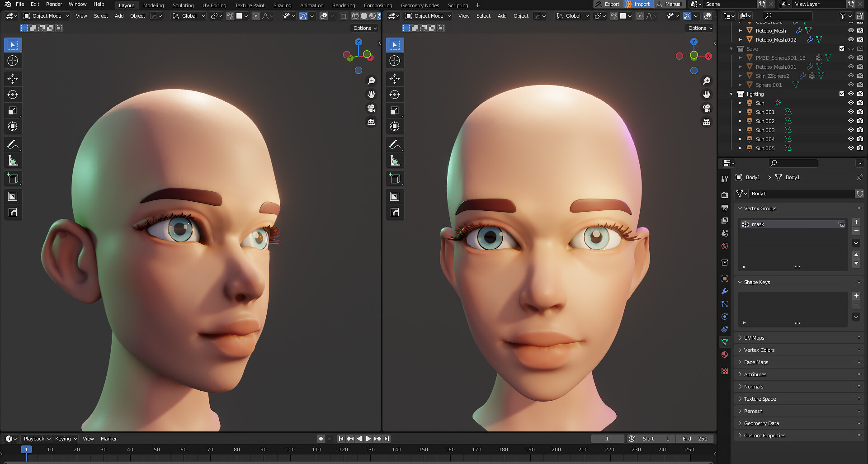
Task: Expand the Shape Keys specials dropdown
Action: [x=856, y=317]
